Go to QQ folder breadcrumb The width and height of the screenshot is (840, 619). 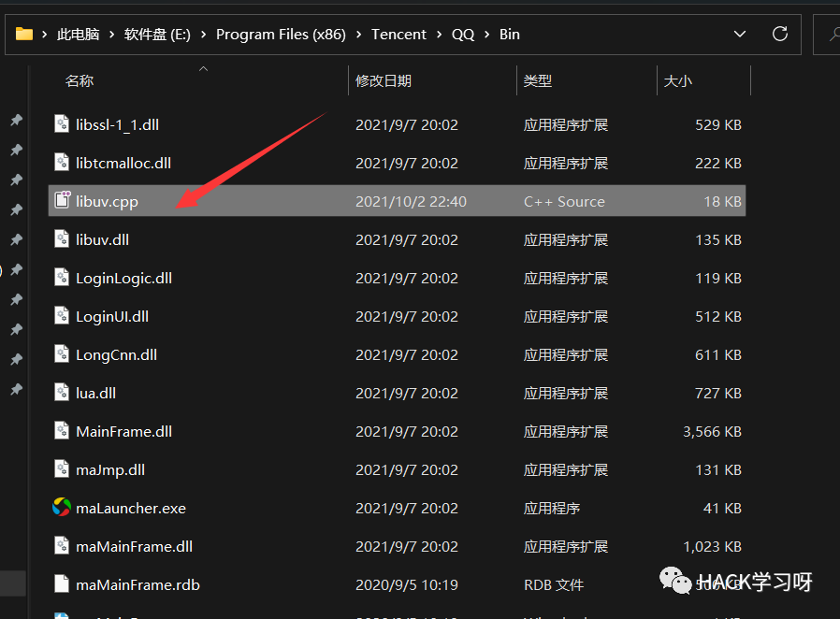pos(463,35)
